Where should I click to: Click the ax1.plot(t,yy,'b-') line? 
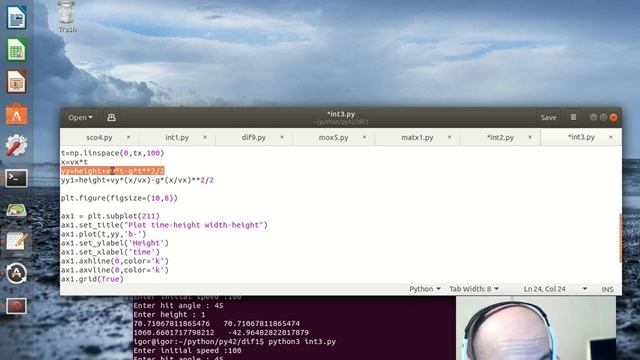[103, 234]
